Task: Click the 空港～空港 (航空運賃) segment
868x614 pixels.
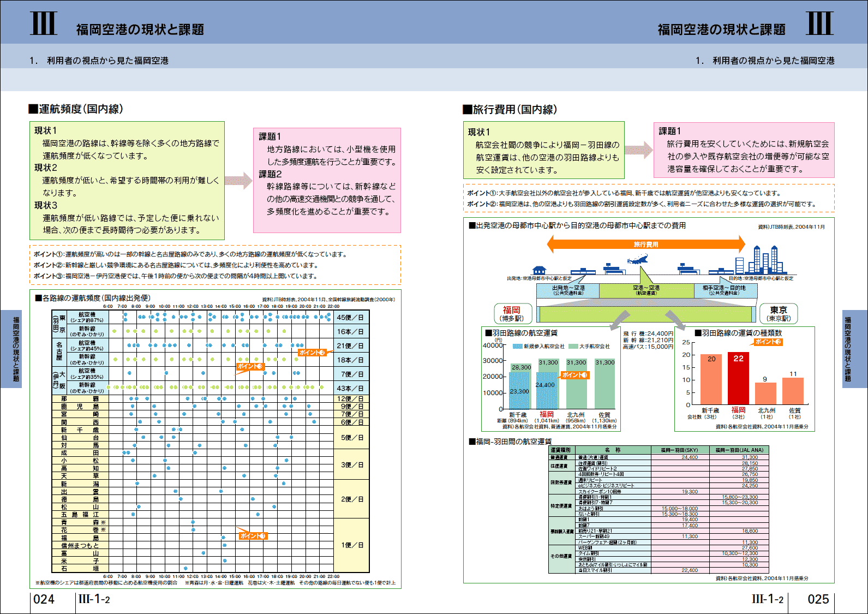Action: click(646, 290)
